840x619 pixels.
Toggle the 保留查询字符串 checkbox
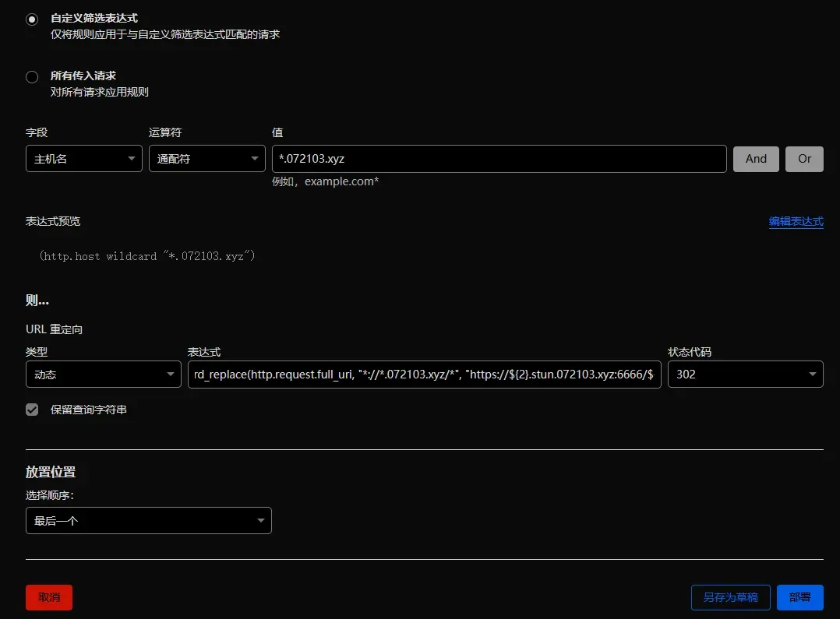[32, 410]
